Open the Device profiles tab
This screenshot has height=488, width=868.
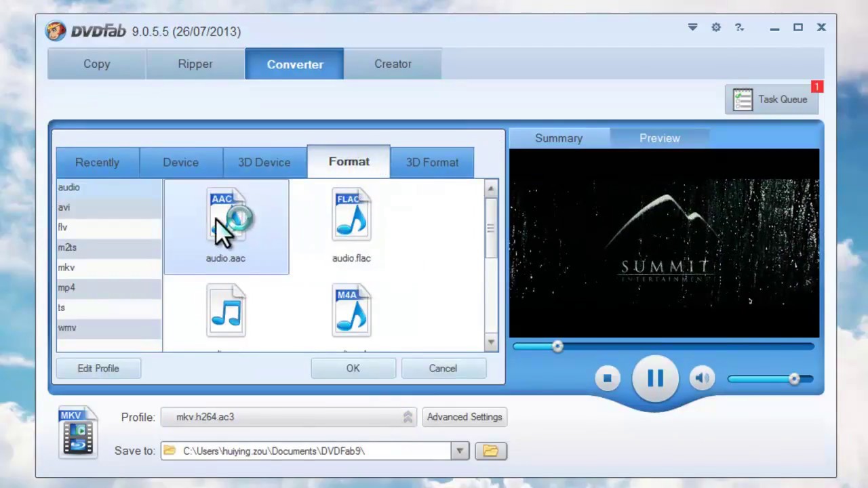pyautogui.click(x=181, y=163)
